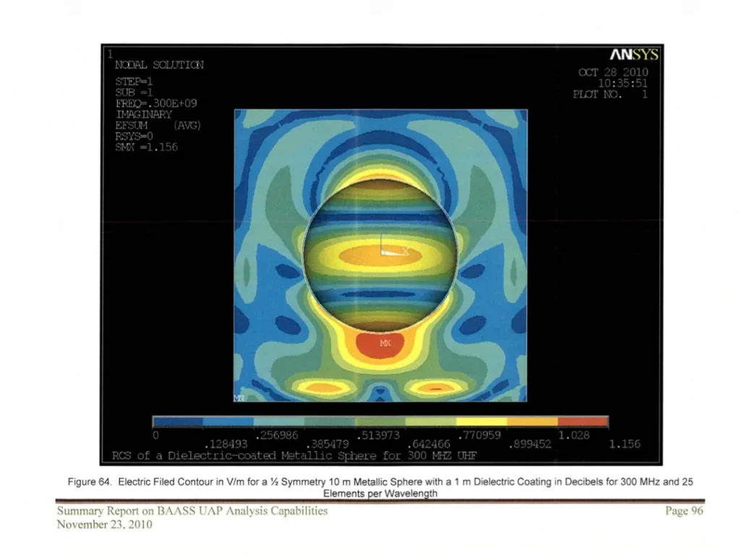The image size is (740, 560).
Task: Click the legend value .770959
Action: [x=479, y=435]
